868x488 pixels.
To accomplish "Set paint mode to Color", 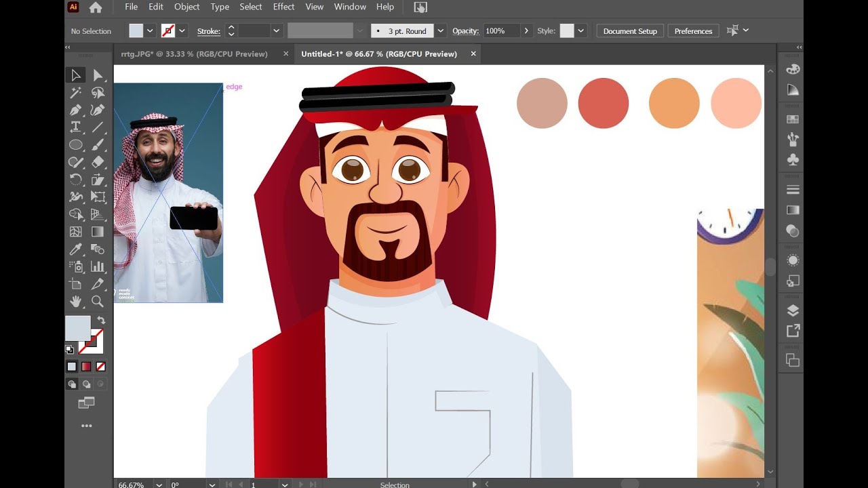I will coord(72,367).
